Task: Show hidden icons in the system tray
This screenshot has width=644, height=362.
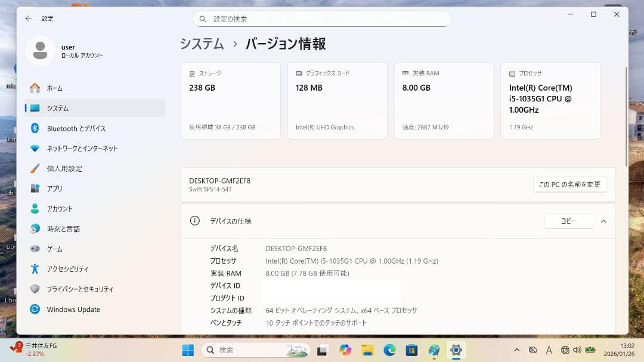Action: click(x=518, y=351)
